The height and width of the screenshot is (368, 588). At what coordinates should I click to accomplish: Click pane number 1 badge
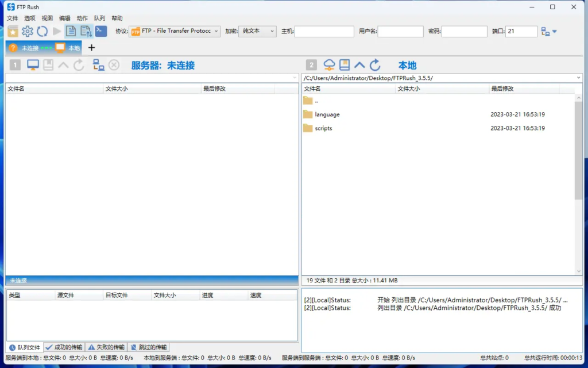[15, 66]
